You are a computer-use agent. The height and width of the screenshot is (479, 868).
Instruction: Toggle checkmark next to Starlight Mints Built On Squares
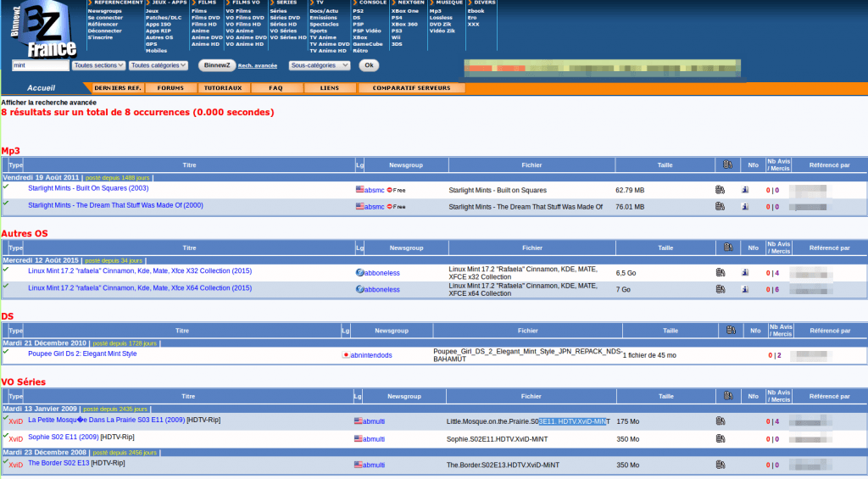point(6,187)
